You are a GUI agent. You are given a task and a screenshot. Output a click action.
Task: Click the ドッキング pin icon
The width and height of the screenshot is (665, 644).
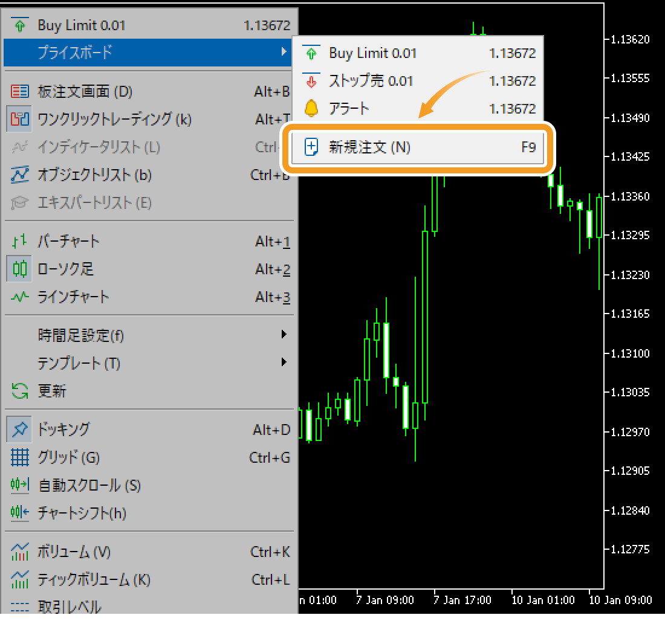(x=19, y=429)
